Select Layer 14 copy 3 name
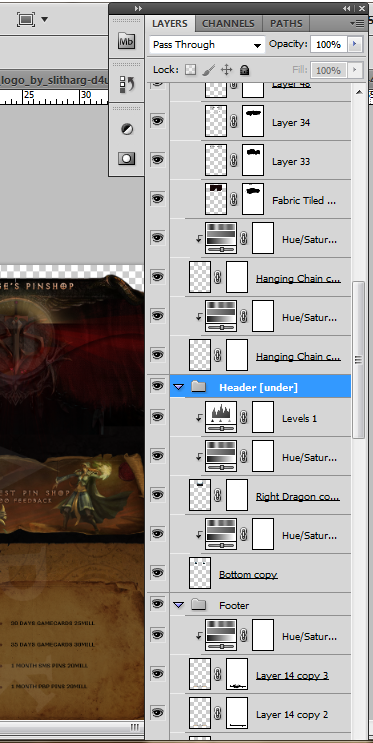The width and height of the screenshot is (373, 743). coord(292,675)
